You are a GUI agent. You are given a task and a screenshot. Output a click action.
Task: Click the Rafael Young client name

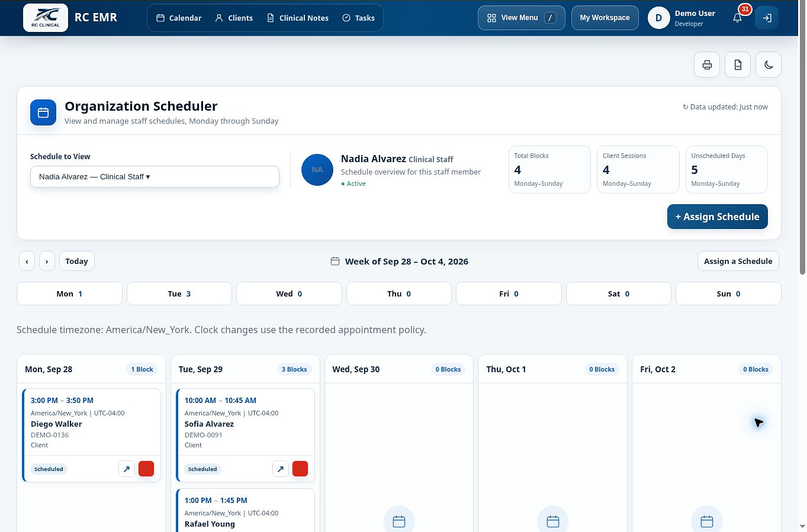click(x=210, y=524)
